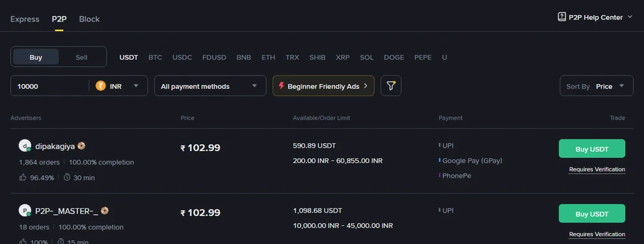The image size is (644, 244).
Task: Click Google Pay (GPay) payment method
Action: coord(472,161)
